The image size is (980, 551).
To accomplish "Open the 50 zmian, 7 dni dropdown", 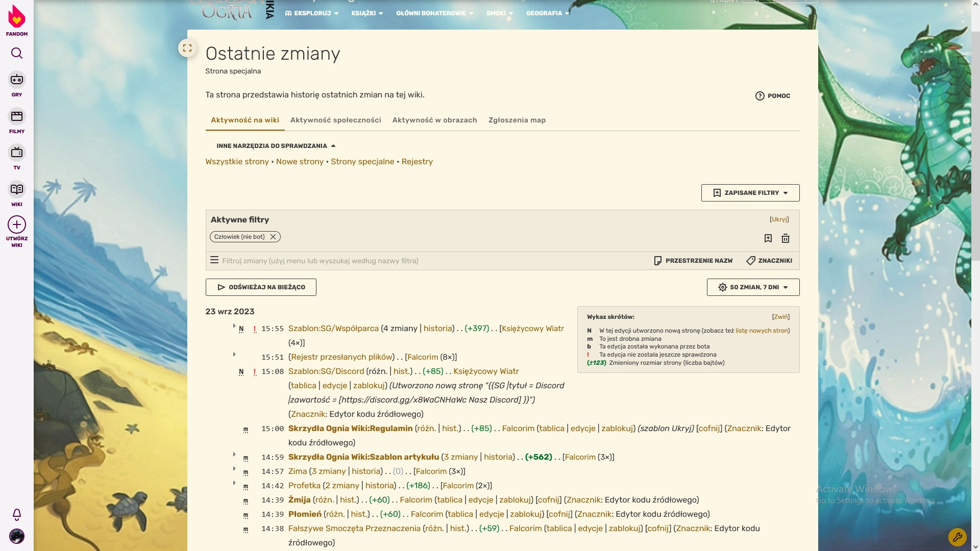I will click(x=753, y=287).
